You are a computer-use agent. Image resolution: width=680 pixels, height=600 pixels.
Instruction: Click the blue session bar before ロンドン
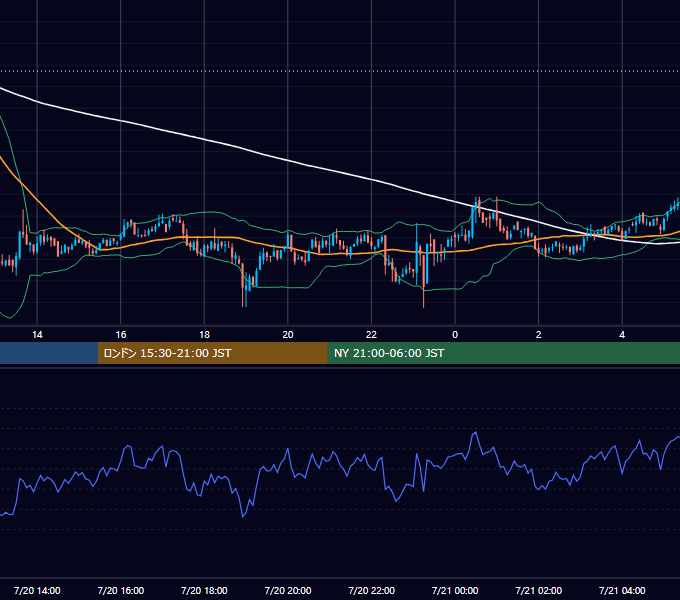coord(49,353)
